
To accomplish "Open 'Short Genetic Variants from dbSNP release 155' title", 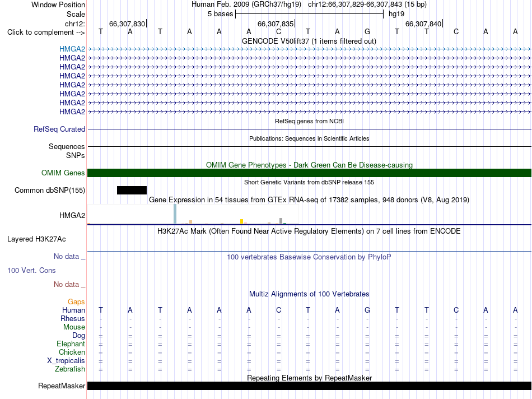I will [309, 182].
